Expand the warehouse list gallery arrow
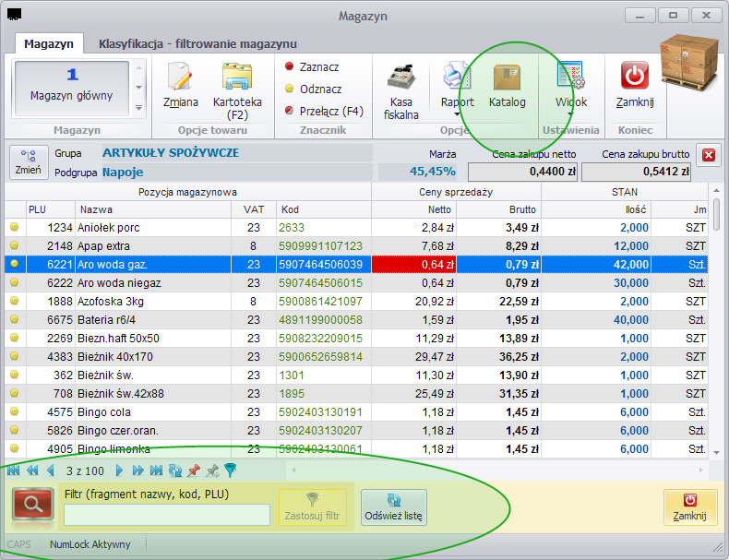Viewport: 729px width, 560px height. [x=138, y=108]
